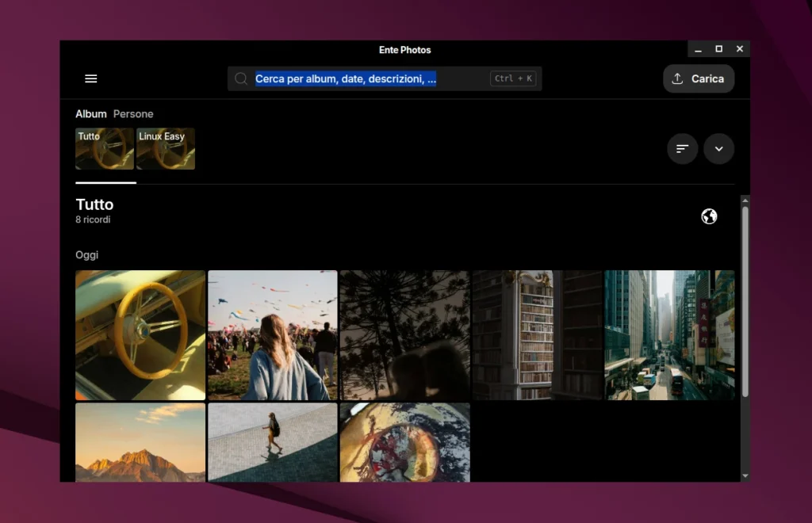Open the Linux Easy album
The image size is (812, 523).
click(x=166, y=149)
